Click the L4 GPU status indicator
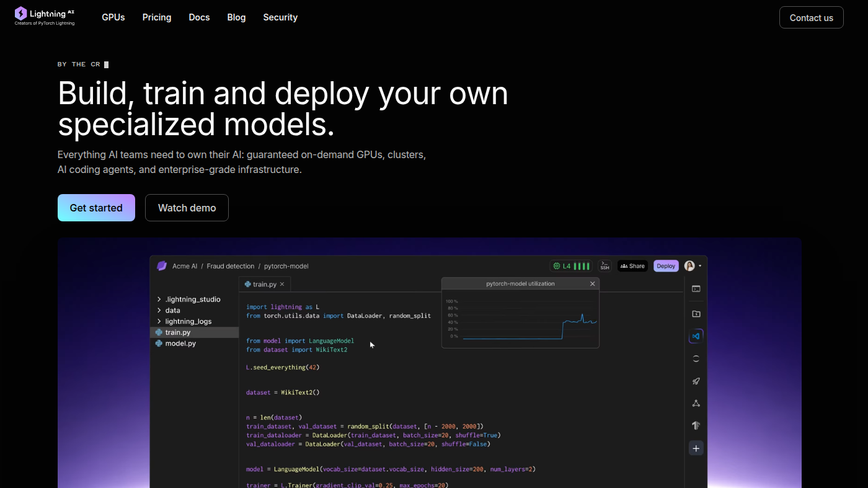Viewport: 868px width, 488px height. coord(571,266)
